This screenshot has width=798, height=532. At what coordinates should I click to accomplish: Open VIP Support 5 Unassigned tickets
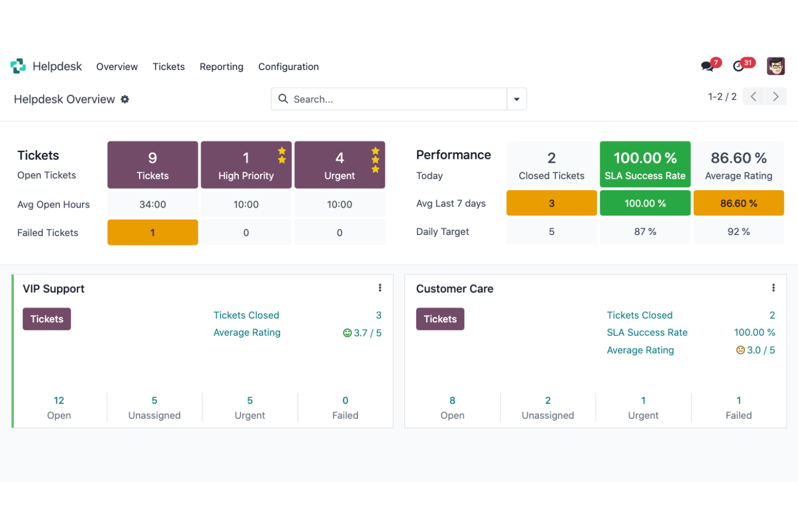154,408
